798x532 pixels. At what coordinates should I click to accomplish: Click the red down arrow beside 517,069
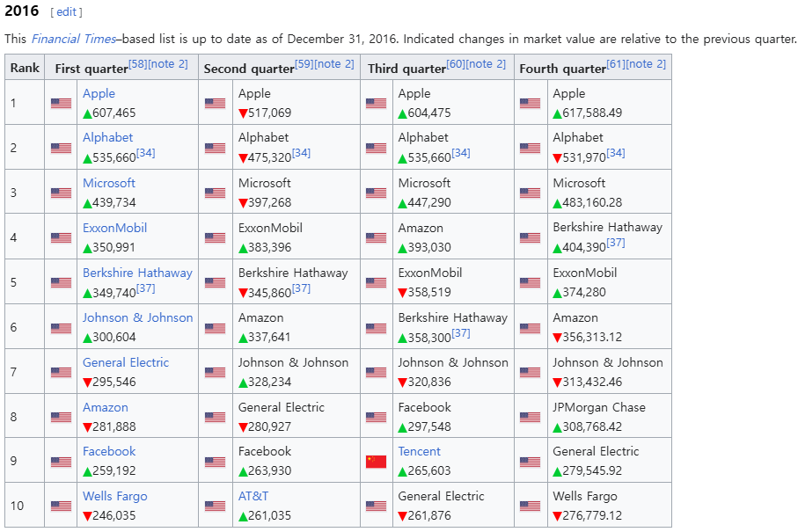pos(243,113)
